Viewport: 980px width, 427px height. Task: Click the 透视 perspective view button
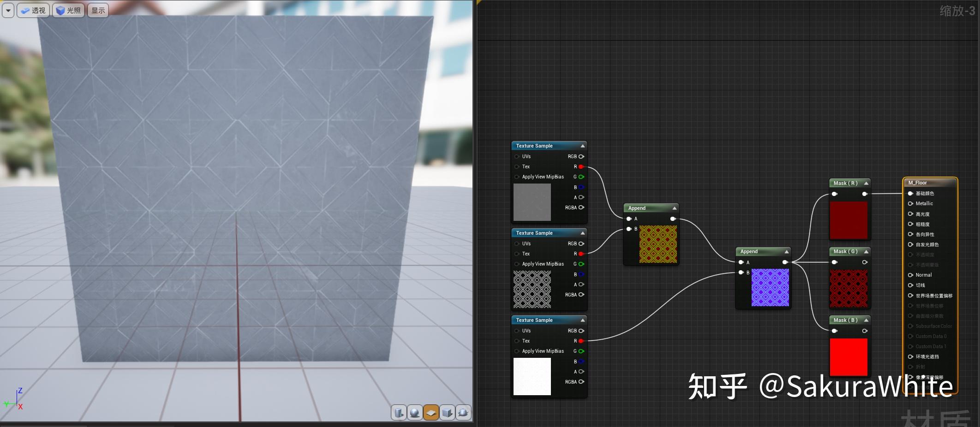pyautogui.click(x=34, y=10)
